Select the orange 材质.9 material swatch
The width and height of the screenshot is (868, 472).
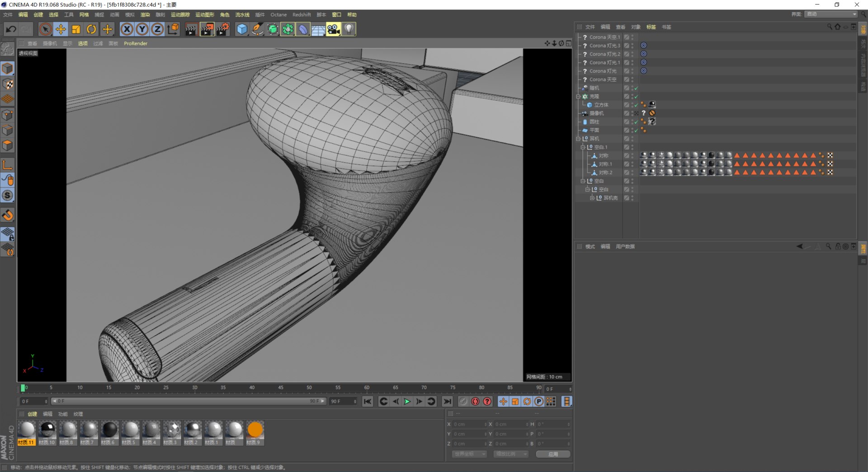coord(255,430)
